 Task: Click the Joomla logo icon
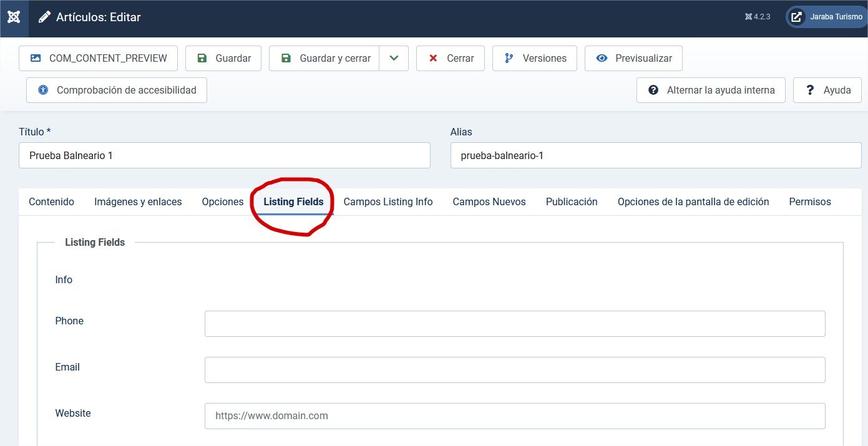pyautogui.click(x=14, y=17)
